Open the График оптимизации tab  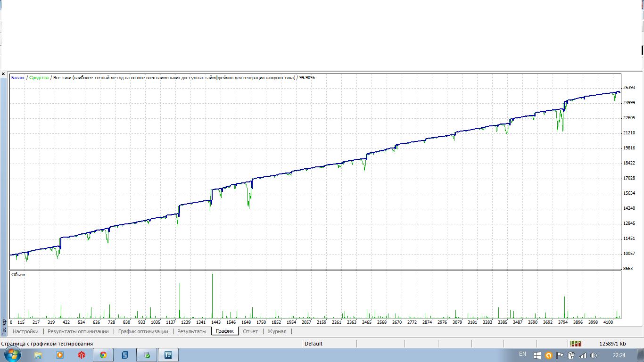pos(143,331)
